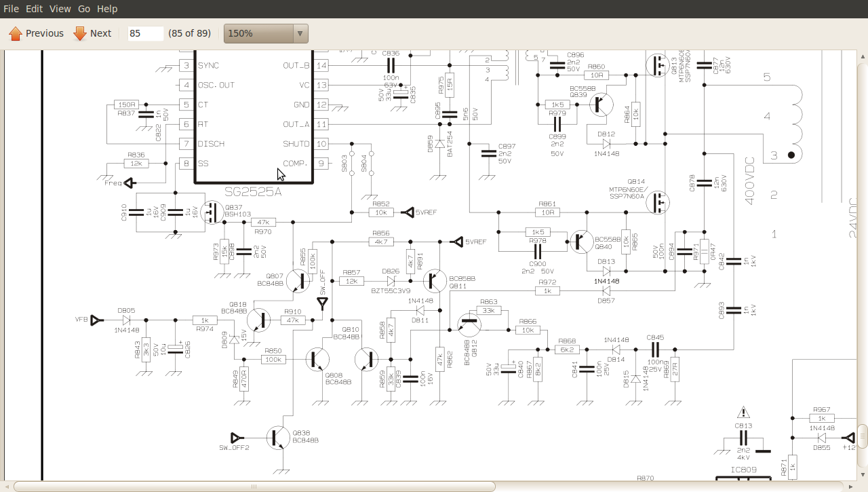Go to the Previous page
Viewport: 868px width, 492px height.
[x=36, y=33]
